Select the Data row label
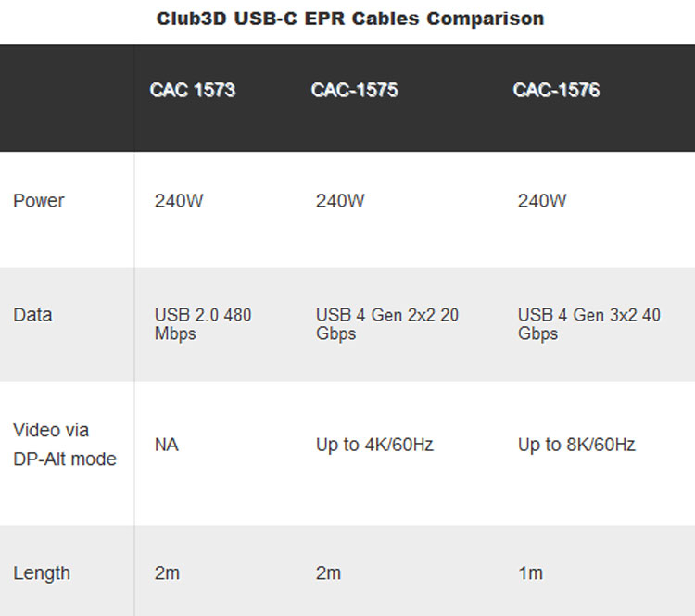 coord(32,315)
